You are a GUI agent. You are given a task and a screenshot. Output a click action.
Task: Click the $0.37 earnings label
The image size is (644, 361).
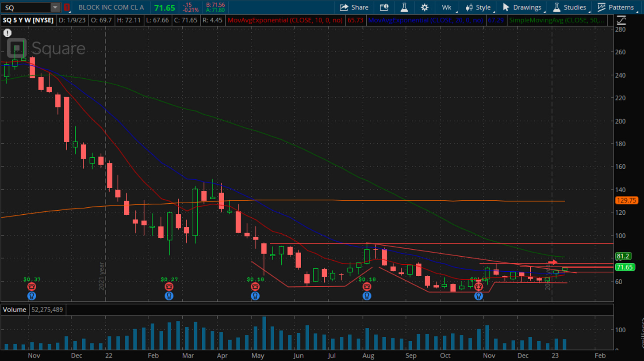click(x=31, y=279)
